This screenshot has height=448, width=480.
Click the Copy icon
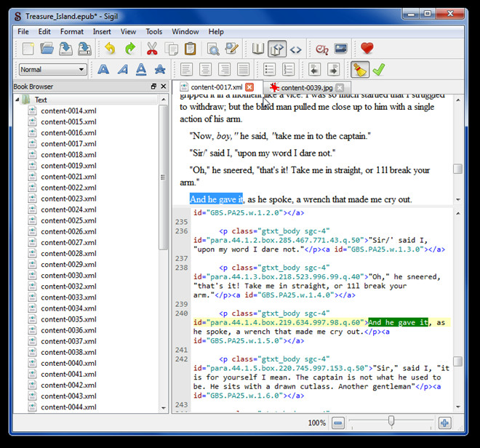click(171, 49)
